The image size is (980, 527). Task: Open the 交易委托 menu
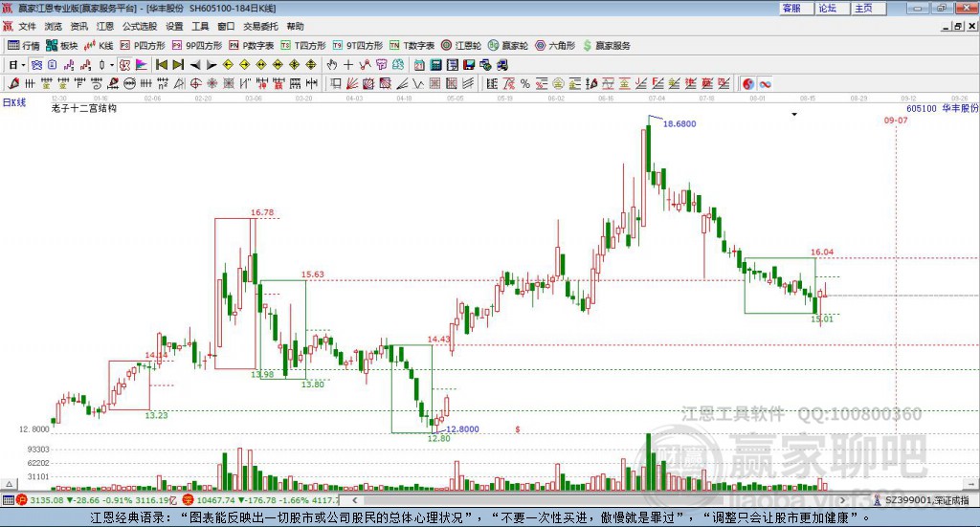[260, 26]
